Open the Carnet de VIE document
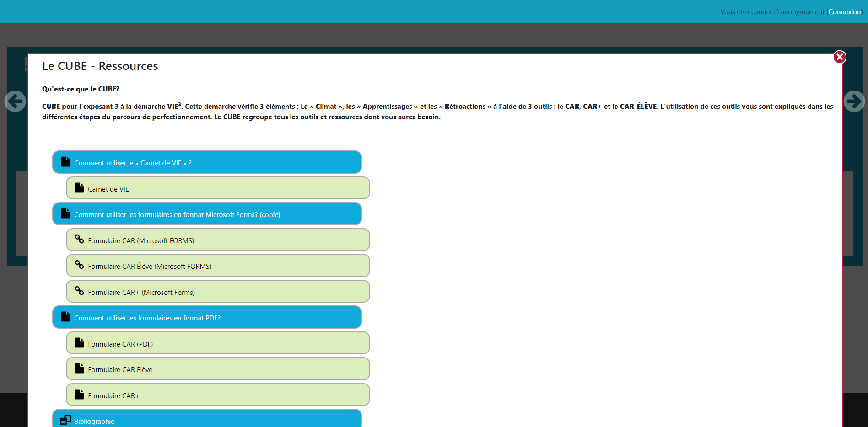Image resolution: width=868 pixels, height=427 pixels. 218,188
